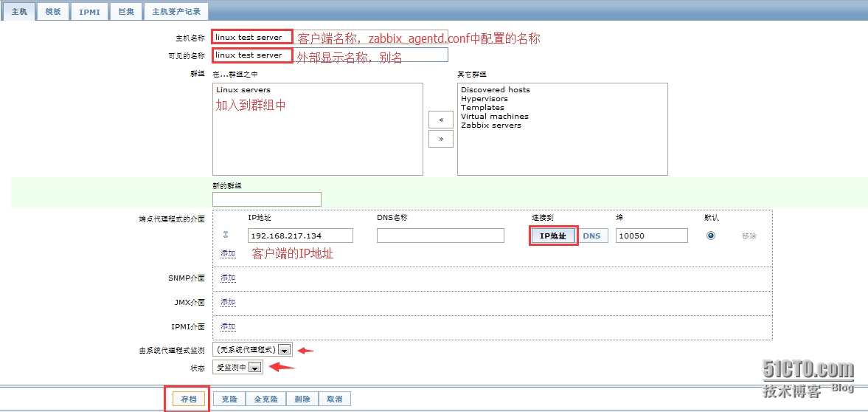The height and width of the screenshot is (412, 868).
Task: Click the 删除 button
Action: 302,399
